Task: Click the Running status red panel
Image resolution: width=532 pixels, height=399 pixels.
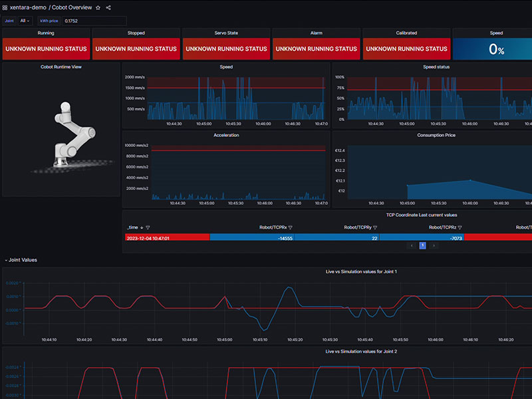Action: tap(47, 49)
